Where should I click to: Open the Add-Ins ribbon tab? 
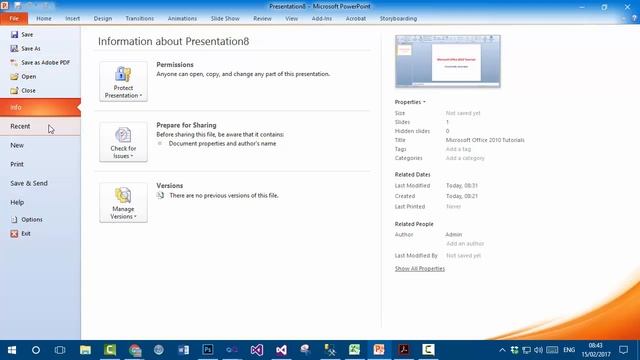coord(322,19)
